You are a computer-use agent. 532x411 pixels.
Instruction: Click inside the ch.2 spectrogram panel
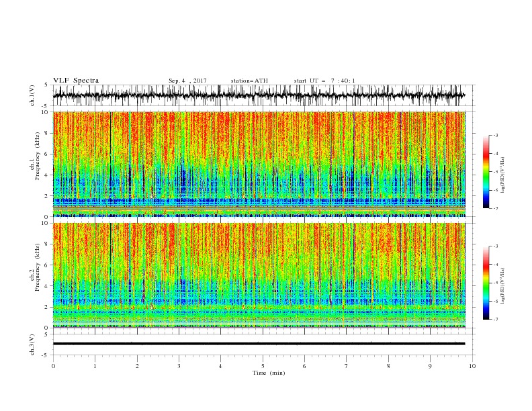tap(259, 275)
